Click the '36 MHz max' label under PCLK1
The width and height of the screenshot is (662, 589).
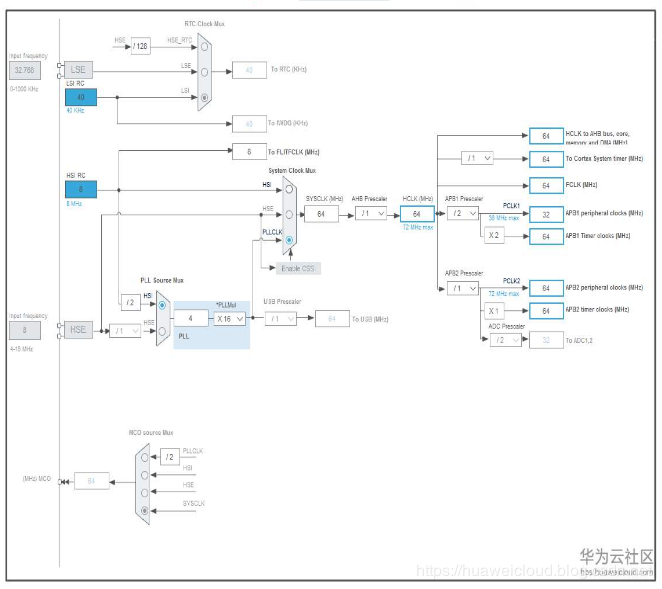[504, 218]
